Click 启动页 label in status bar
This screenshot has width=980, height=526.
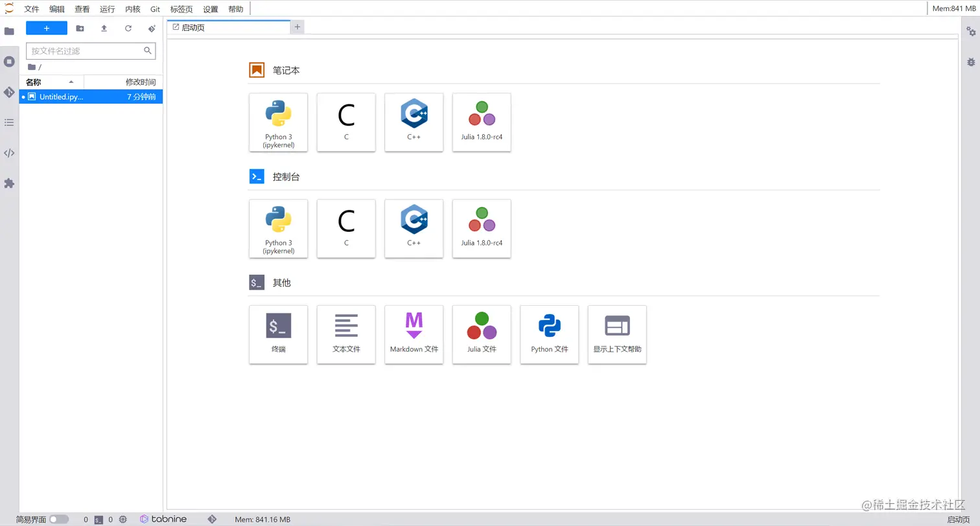[x=959, y=520]
